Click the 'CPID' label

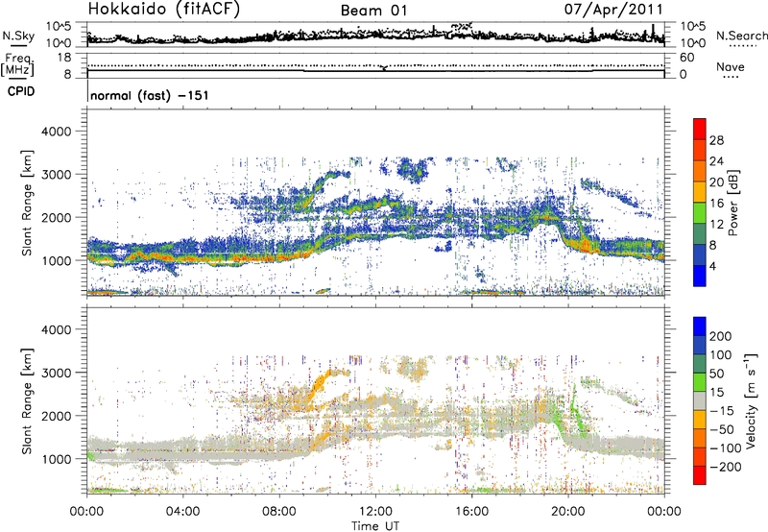click(21, 91)
